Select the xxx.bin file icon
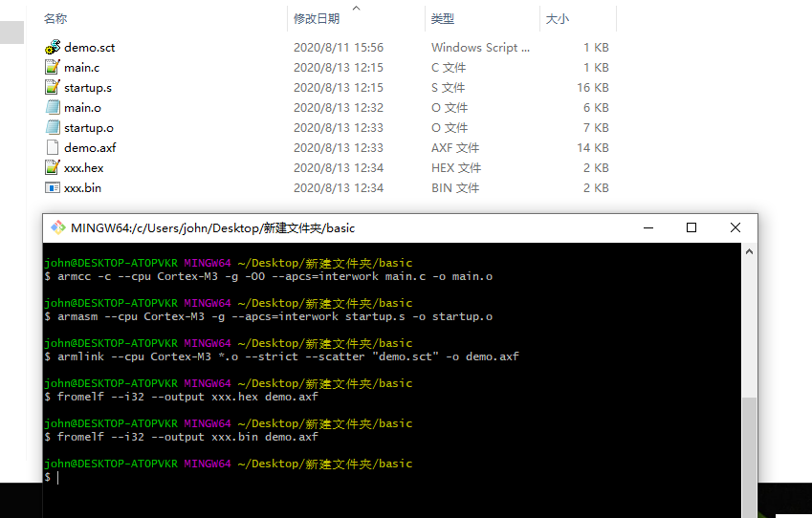Viewport: 812px width, 518px height. pyautogui.click(x=53, y=188)
